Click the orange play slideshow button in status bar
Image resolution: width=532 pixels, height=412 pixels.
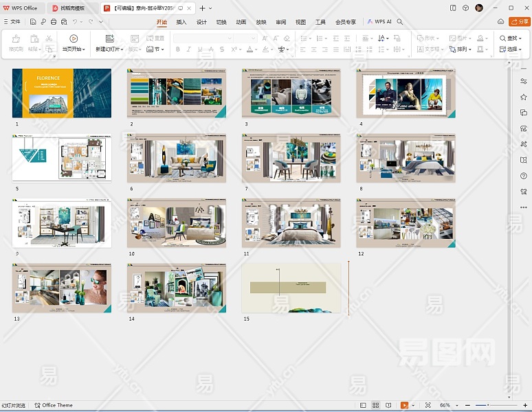(404, 405)
